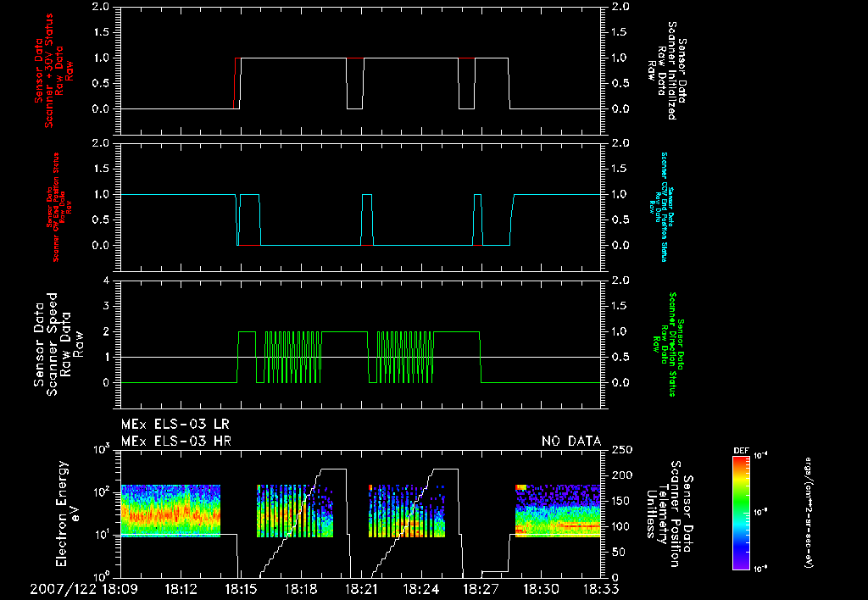The image size is (868, 600).
Task: Select the 50 tick on the scanner position axis
Action: (x=618, y=553)
